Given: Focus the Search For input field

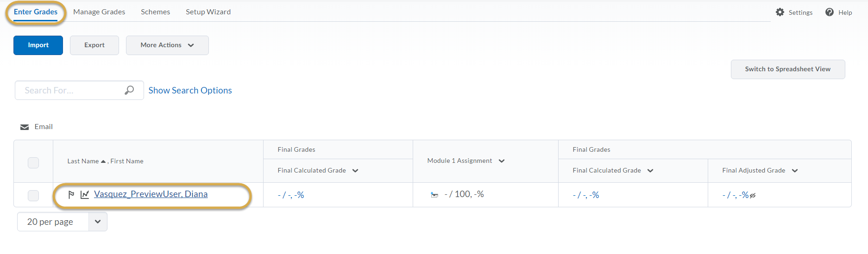Looking at the screenshot, I should tap(69, 90).
